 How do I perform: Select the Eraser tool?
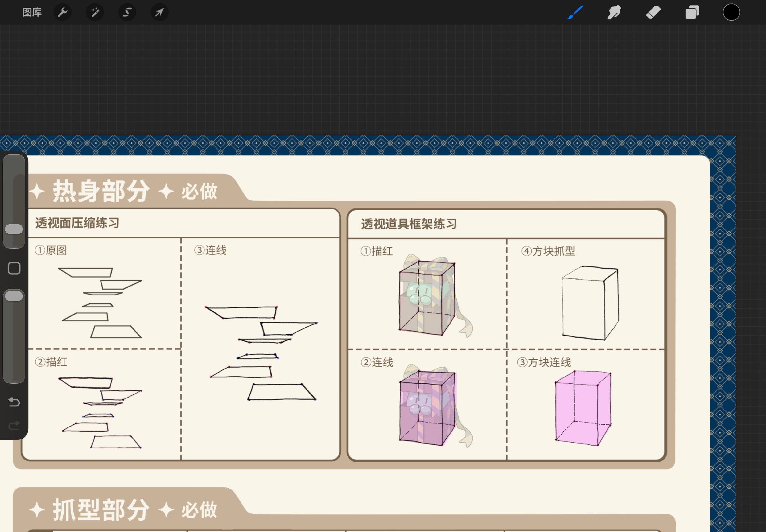click(x=653, y=12)
